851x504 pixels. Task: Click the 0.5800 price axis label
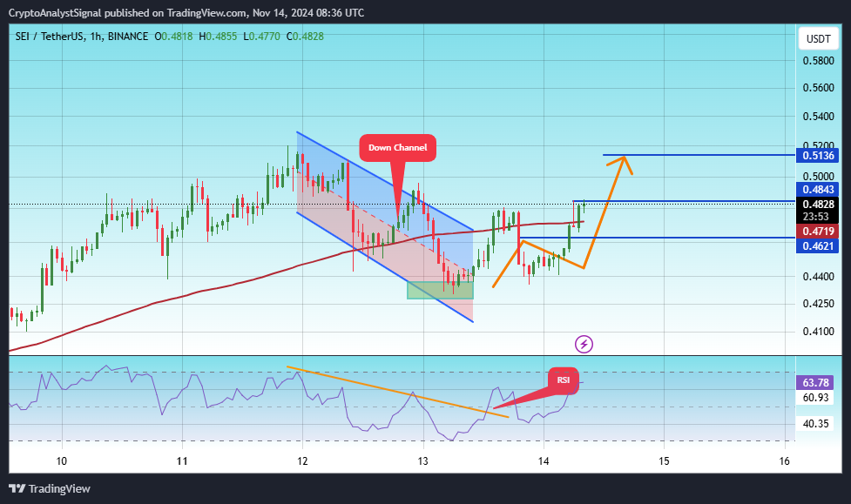[x=819, y=61]
